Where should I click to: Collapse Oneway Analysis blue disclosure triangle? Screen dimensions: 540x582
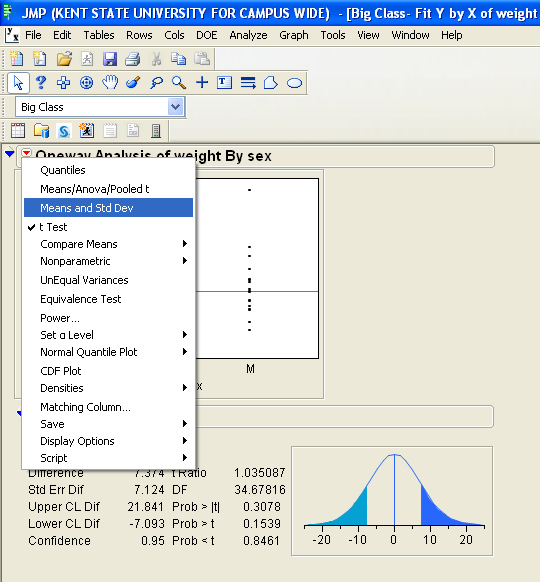click(x=9, y=153)
